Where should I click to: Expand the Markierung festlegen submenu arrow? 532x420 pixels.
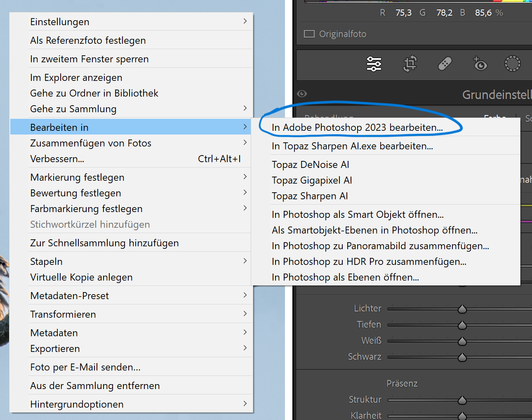(245, 177)
